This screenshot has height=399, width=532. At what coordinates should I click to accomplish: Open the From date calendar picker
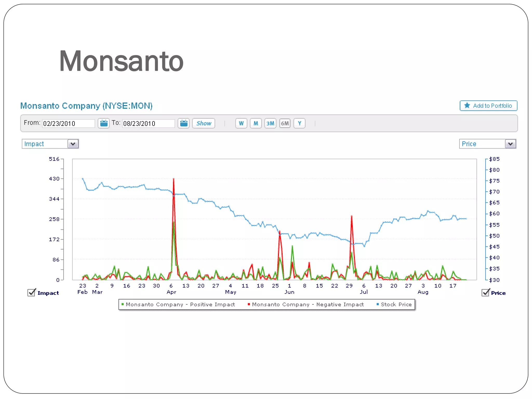tap(104, 123)
